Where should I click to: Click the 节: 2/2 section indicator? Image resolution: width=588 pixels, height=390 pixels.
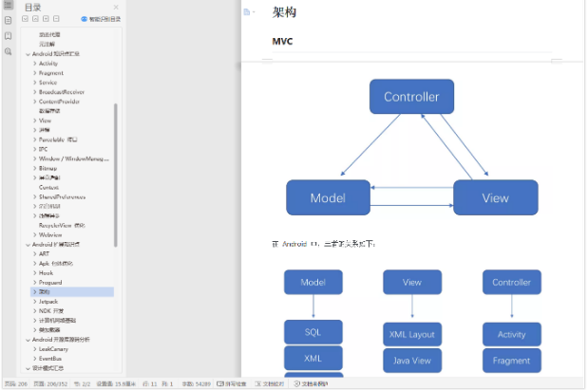coord(82,383)
